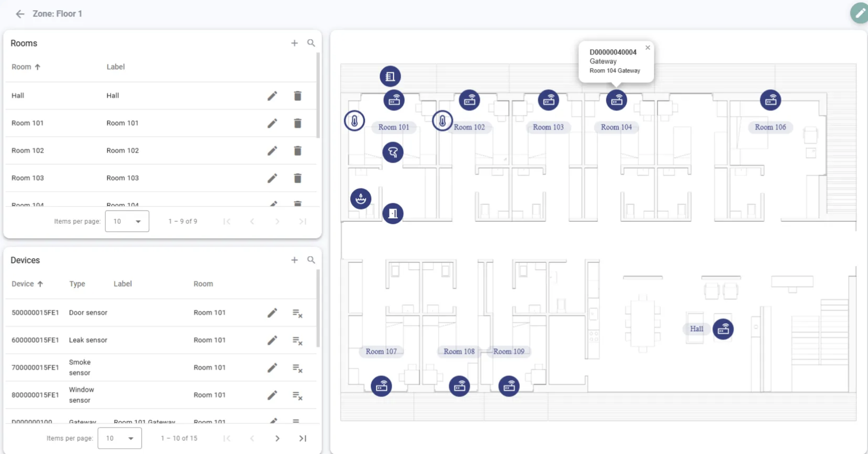868x454 pixels.
Task: Select the leak sensor icon on the floor plan
Action: 360,198
